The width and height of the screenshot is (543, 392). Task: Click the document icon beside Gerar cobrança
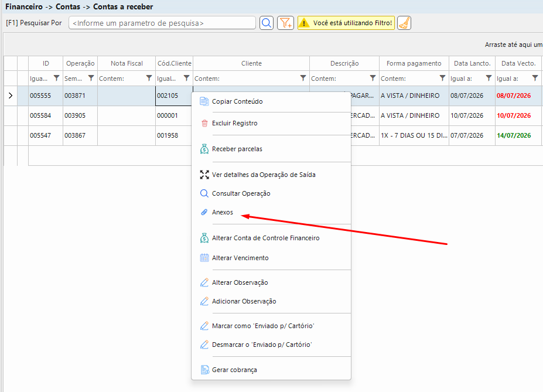204,370
